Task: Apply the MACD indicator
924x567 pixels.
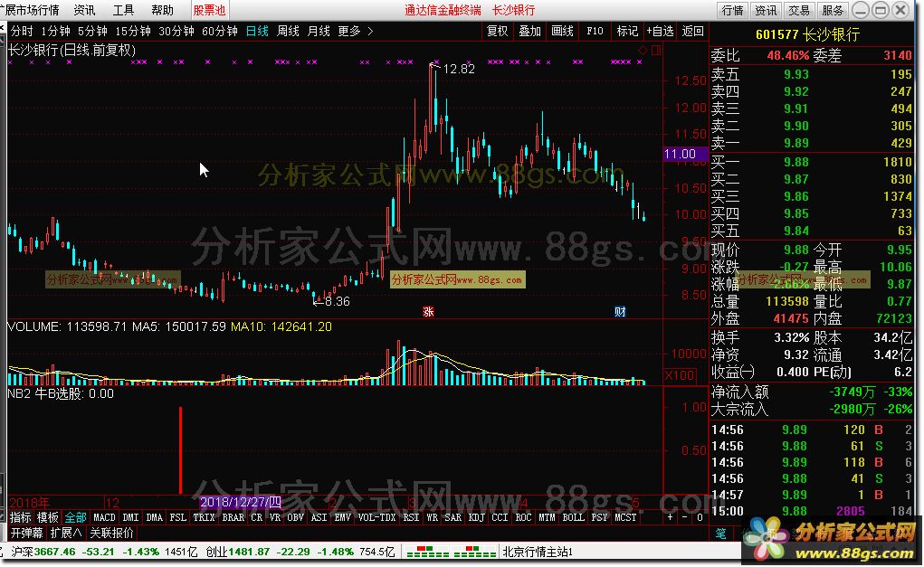Action: [x=104, y=517]
